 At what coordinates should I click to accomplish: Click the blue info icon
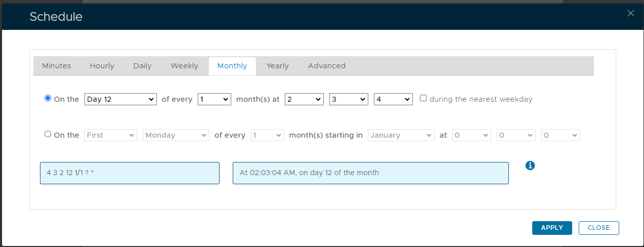tap(530, 166)
